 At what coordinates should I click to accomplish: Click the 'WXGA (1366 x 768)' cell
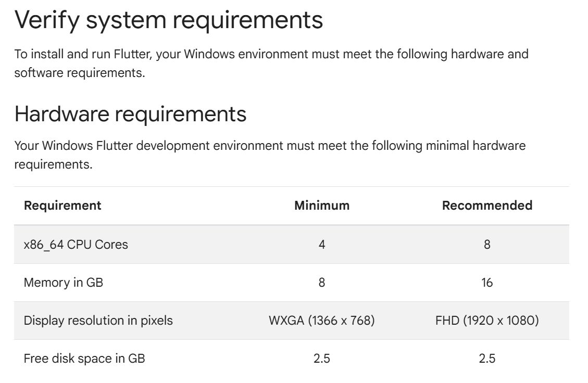click(x=322, y=321)
